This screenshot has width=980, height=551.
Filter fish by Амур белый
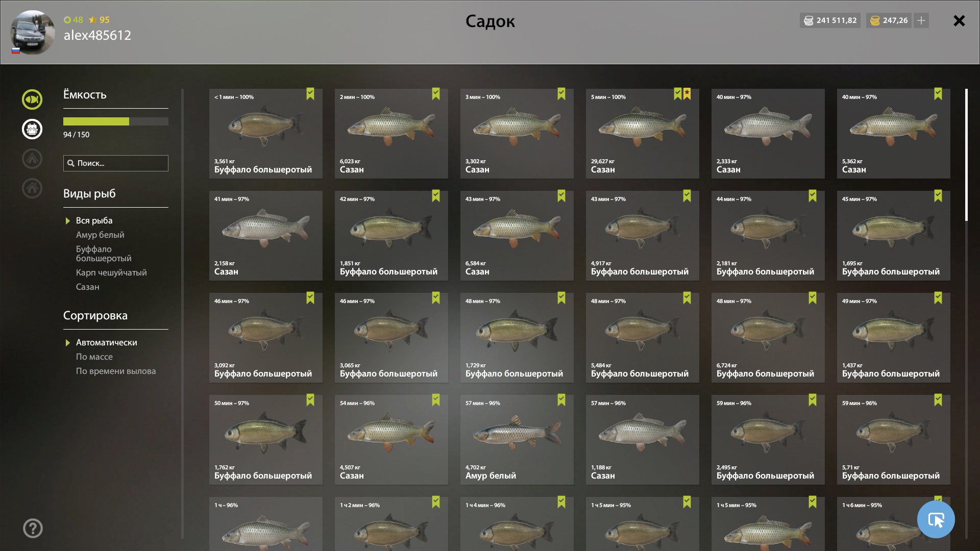[x=100, y=235]
